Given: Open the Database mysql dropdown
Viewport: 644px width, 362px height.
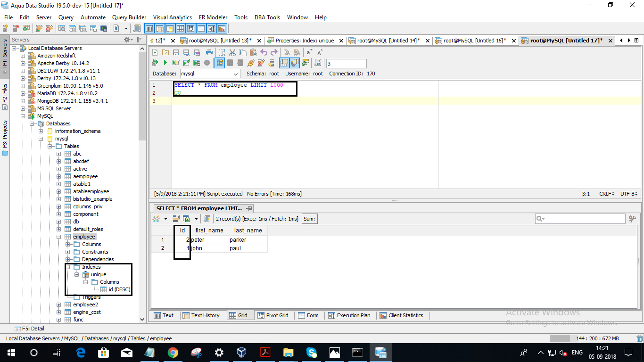Looking at the screenshot, I should click(x=210, y=74).
